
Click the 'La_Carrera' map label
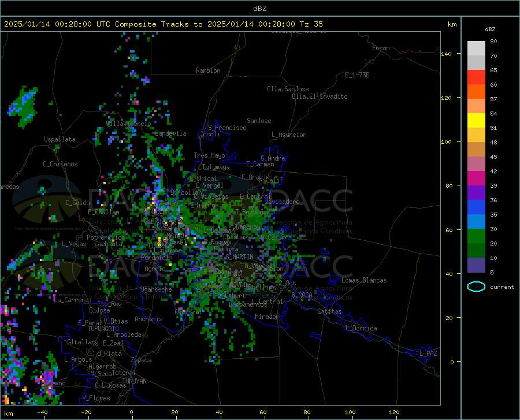[x=71, y=300]
